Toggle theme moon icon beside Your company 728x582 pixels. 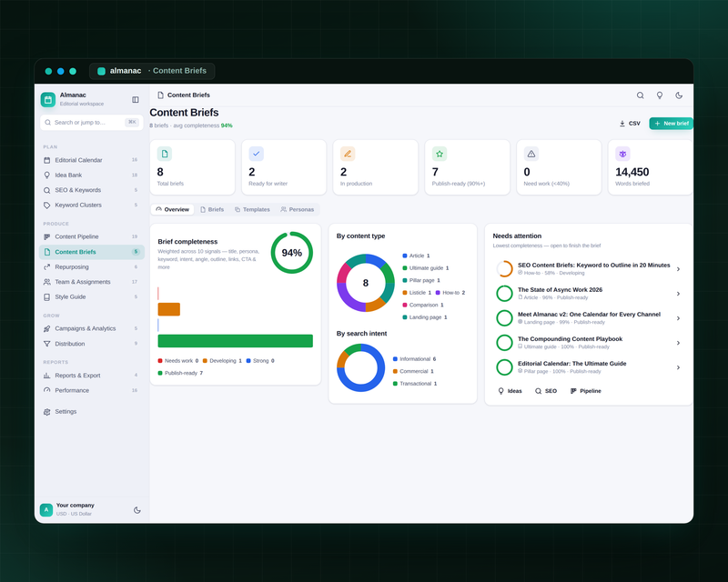[137, 509]
